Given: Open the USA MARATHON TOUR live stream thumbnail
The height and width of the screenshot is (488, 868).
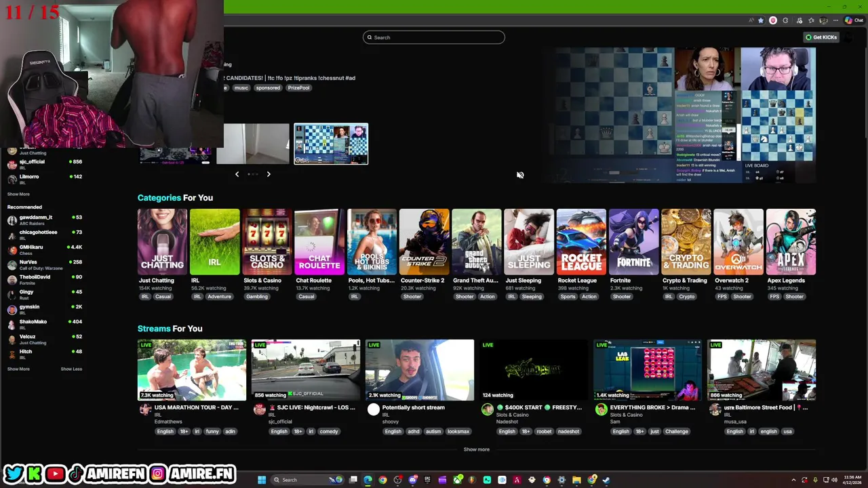Looking at the screenshot, I should pyautogui.click(x=192, y=370).
